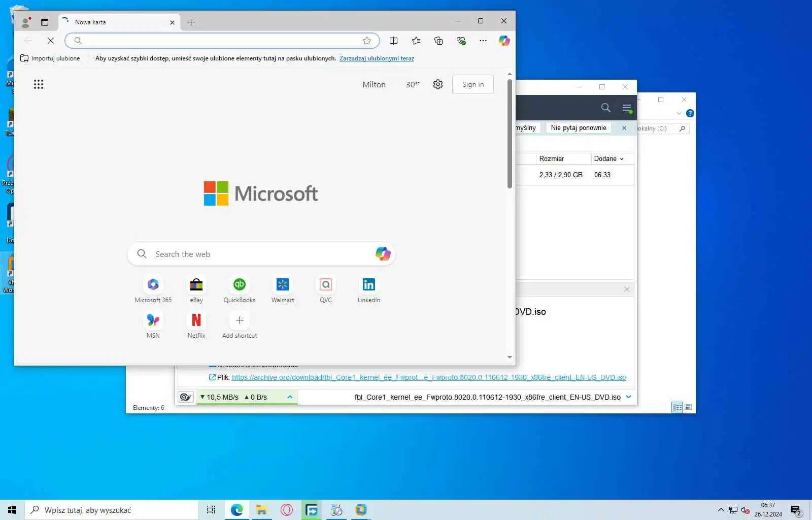Add this page to favorites with star icon
The width and height of the screenshot is (812, 520).
pyautogui.click(x=367, y=41)
